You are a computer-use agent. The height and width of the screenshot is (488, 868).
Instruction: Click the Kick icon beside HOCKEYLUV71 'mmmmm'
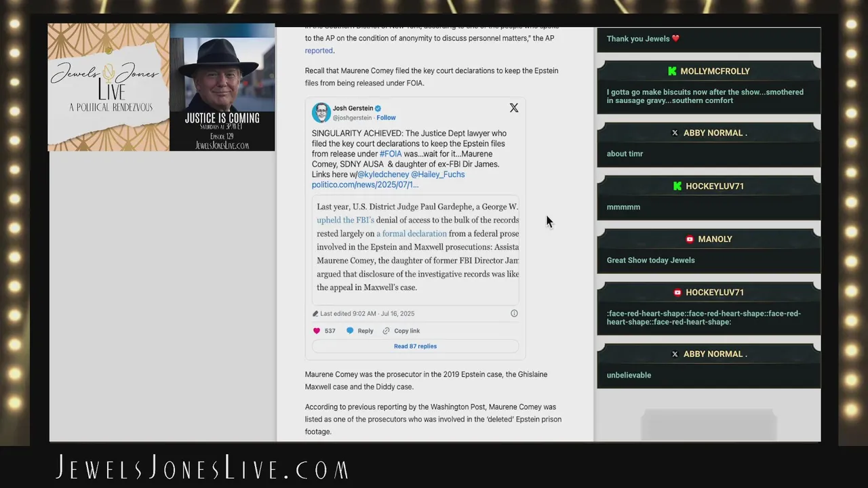tap(677, 186)
